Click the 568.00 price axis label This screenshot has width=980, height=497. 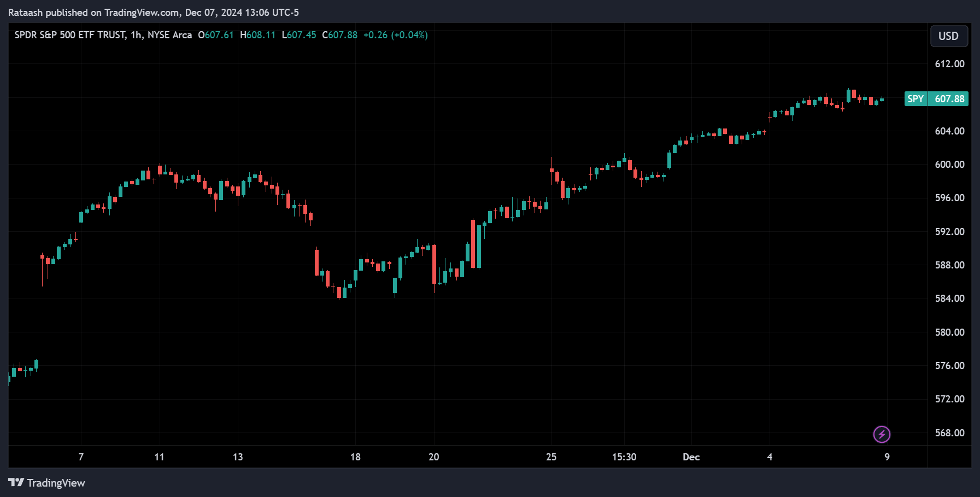click(x=949, y=433)
